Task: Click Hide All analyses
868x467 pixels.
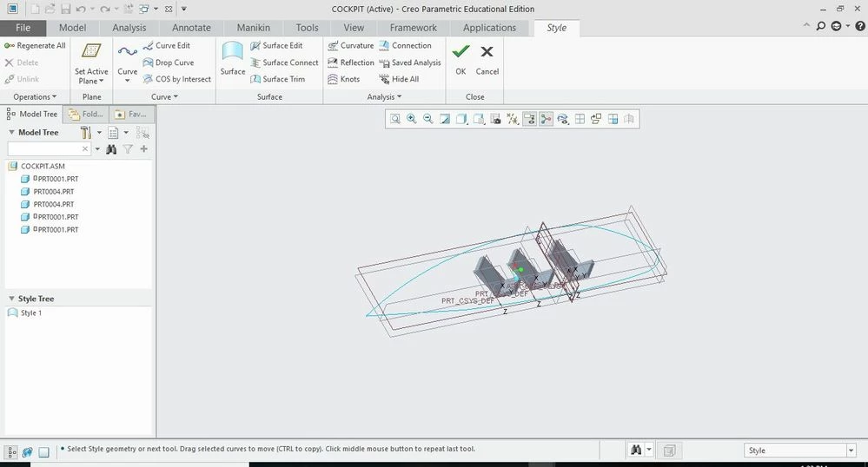Action: (399, 79)
